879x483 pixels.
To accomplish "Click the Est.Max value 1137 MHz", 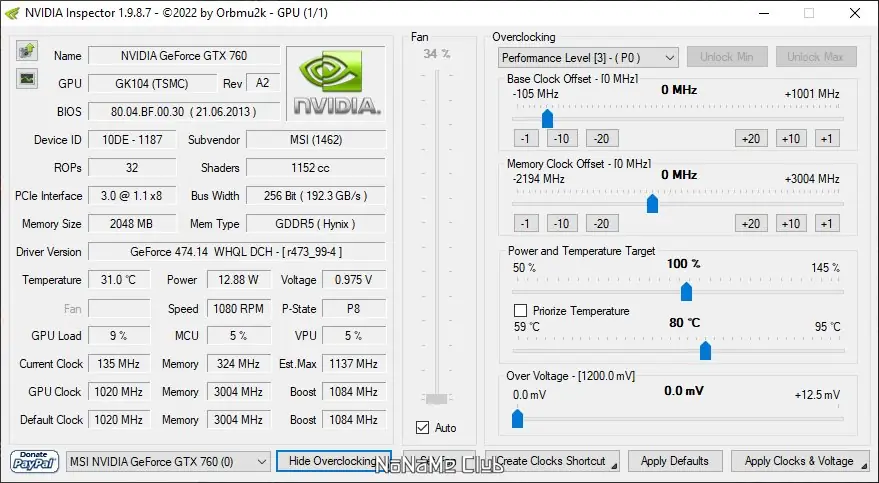I will point(354,364).
